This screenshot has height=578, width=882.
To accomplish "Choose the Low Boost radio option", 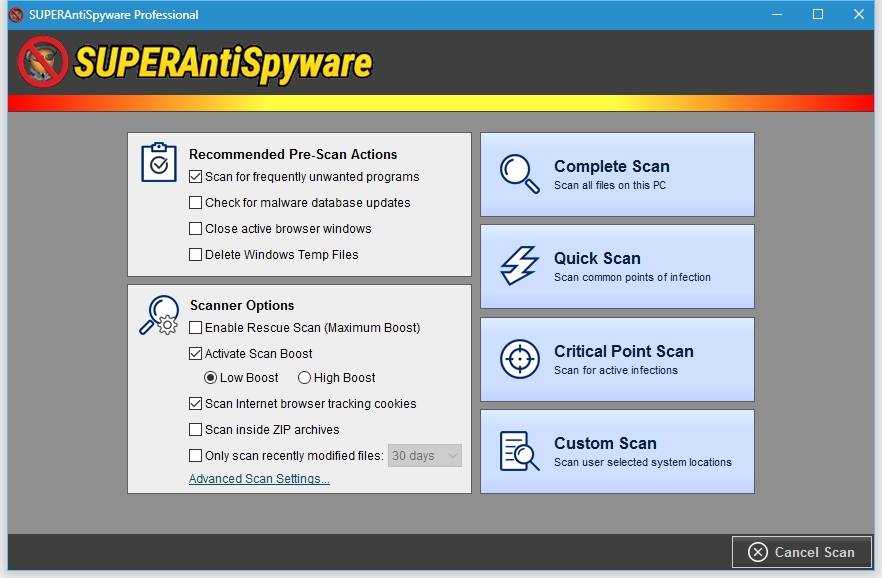I will [210, 378].
